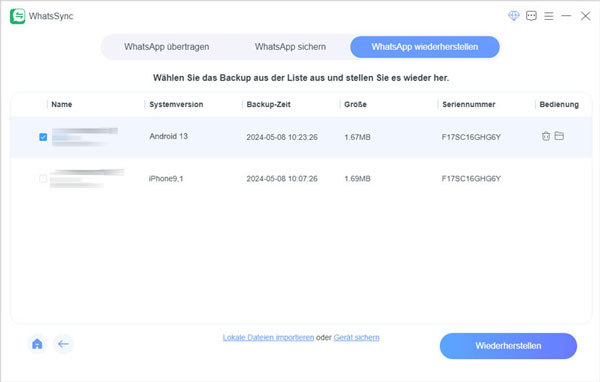Uncheck the Android 13 backup checkbox
The width and height of the screenshot is (600, 382).
click(43, 137)
